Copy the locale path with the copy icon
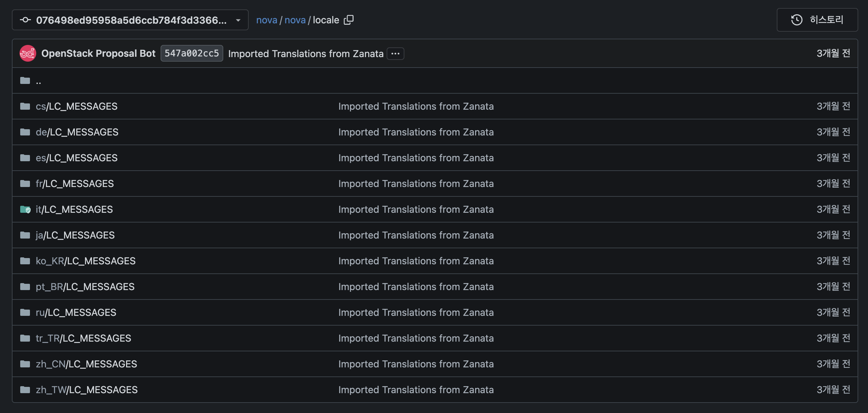Viewport: 868px width, 413px height. [x=349, y=20]
